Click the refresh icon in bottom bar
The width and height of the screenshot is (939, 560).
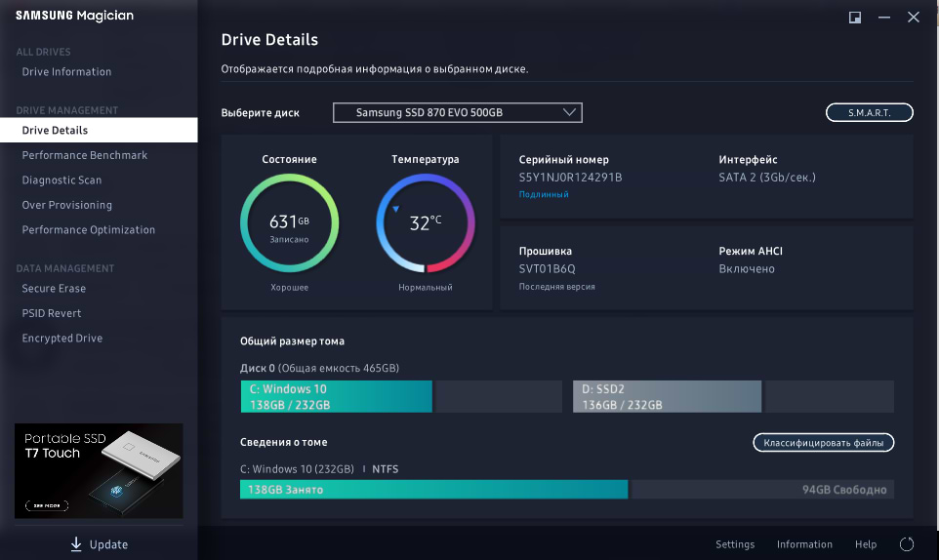coord(907,543)
